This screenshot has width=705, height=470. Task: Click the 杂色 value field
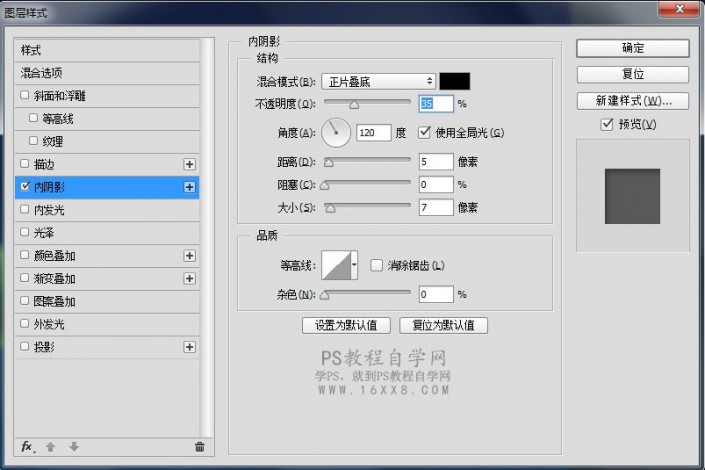click(x=436, y=294)
